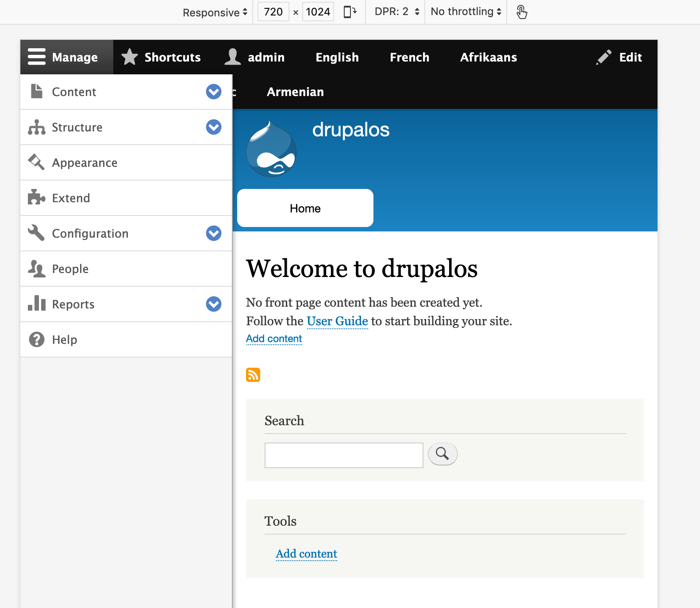Expand the Configuration submenu arrow
The image size is (700, 608).
[x=214, y=233]
